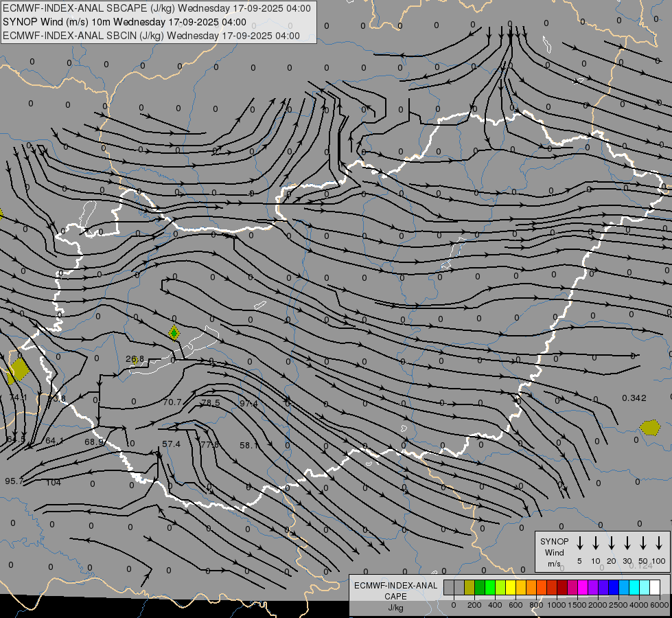This screenshot has width=672, height=618.
Task: Click the 10 m/s wind arrow in legend
Action: 595,543
